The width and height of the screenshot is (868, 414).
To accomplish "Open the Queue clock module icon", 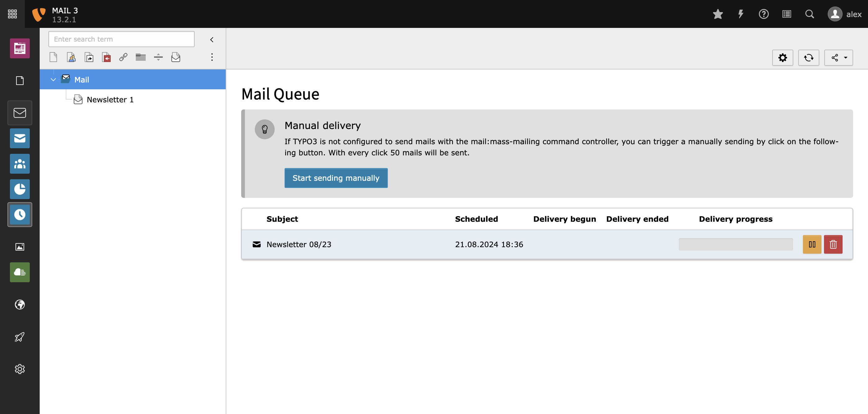I will tap(20, 214).
